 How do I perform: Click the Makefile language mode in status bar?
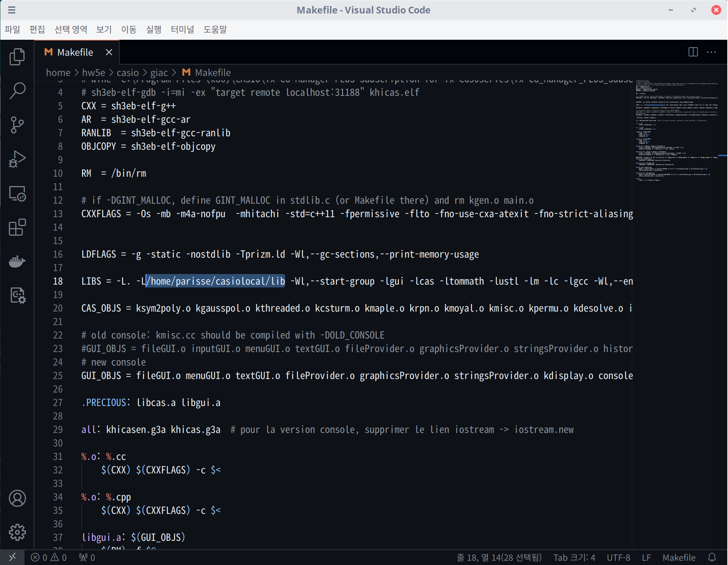[x=679, y=558]
